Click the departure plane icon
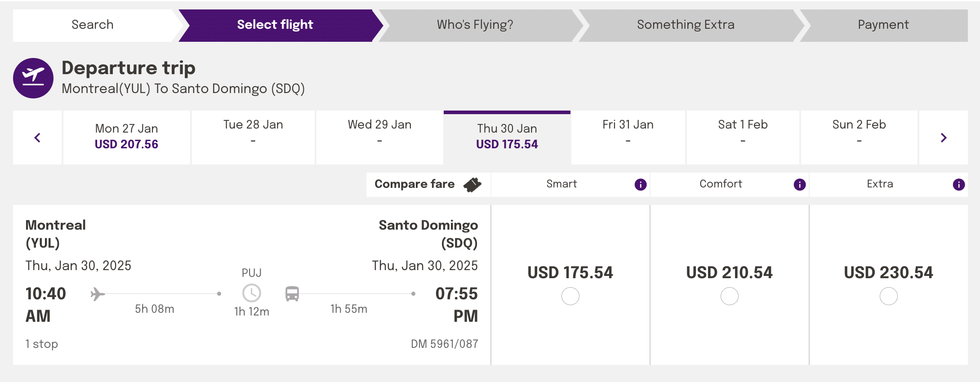Image resolution: width=980 pixels, height=382 pixels. (x=33, y=78)
